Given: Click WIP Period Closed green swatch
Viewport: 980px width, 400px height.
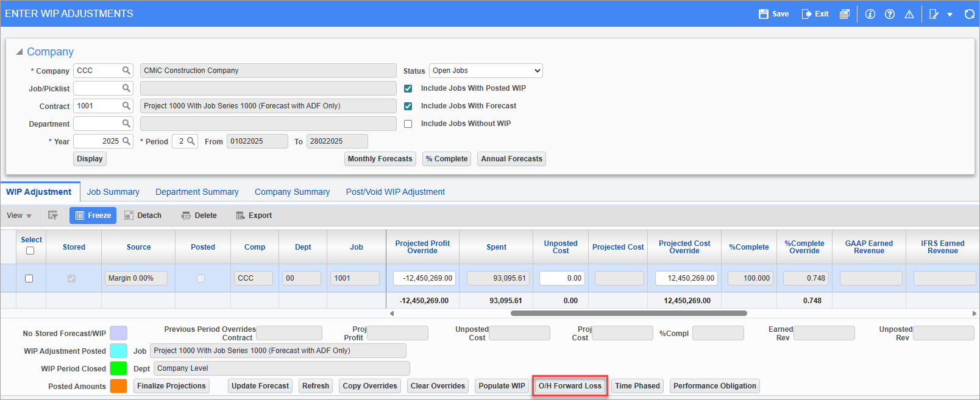Looking at the screenshot, I should 118,368.
